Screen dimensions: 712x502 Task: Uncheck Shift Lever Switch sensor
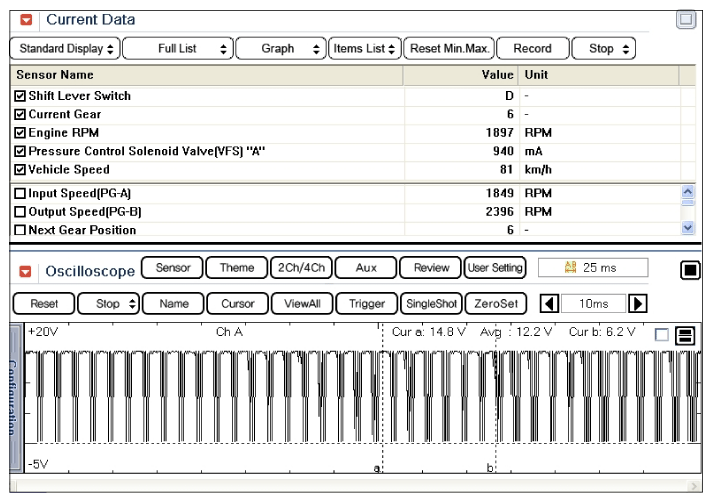[20, 96]
